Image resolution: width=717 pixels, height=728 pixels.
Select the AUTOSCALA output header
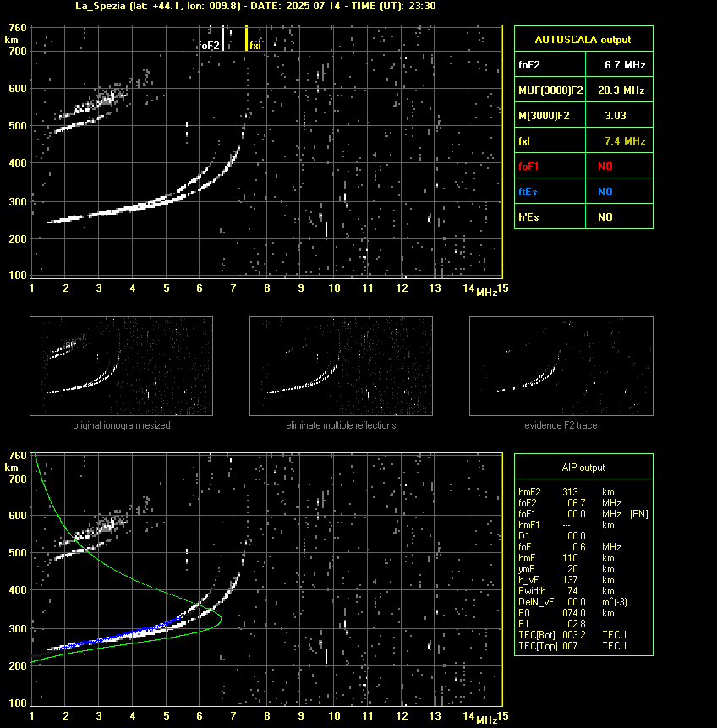pyautogui.click(x=583, y=39)
